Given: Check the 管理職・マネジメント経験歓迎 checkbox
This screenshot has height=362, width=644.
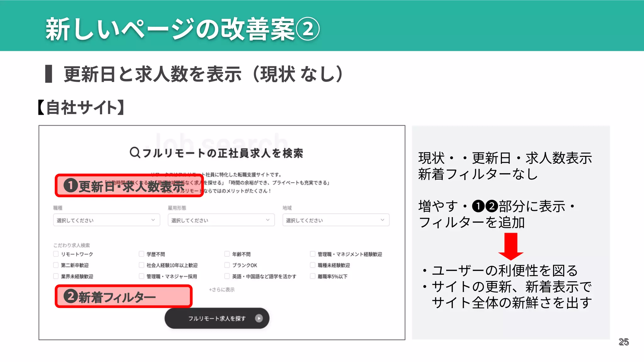Looking at the screenshot, I should pyautogui.click(x=313, y=254).
